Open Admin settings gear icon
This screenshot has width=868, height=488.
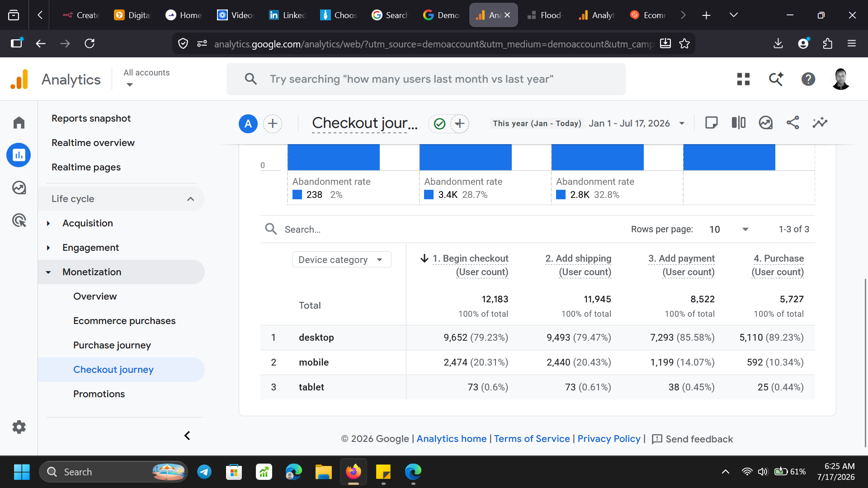[x=19, y=427]
